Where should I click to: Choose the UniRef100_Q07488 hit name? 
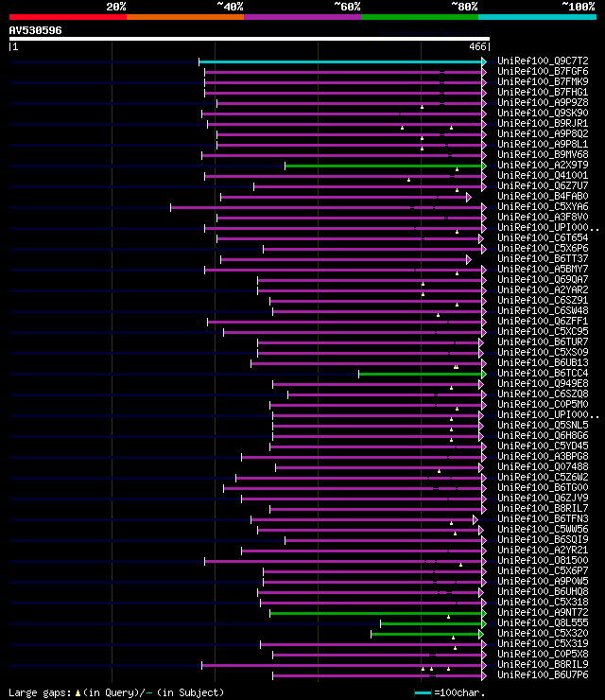click(x=543, y=467)
